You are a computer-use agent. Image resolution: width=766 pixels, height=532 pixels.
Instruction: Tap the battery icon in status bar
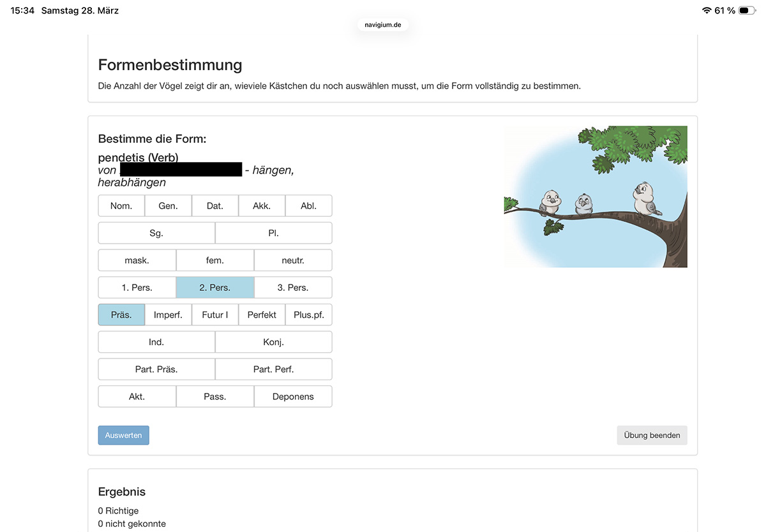click(747, 11)
